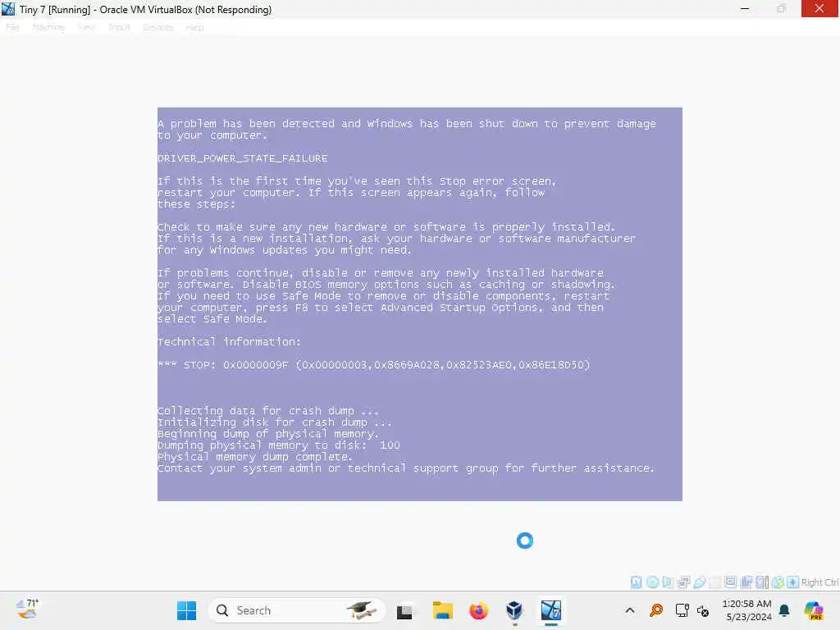Viewport: 840px width, 630px height.
Task: Click the graduation cap search highlight icon
Action: point(362,610)
